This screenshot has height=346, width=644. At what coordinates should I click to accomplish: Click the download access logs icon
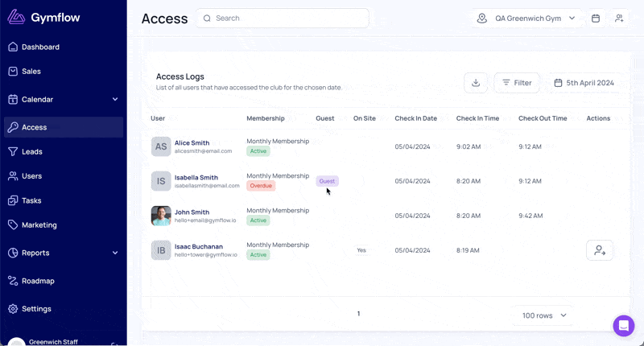click(x=476, y=83)
